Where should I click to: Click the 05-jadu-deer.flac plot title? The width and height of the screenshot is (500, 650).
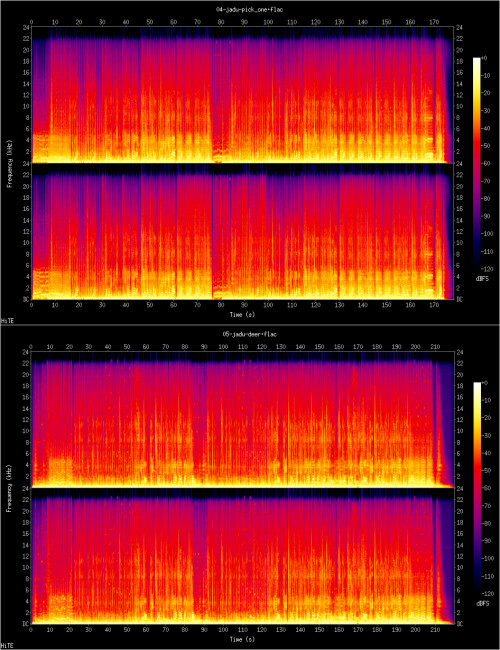pos(250,334)
